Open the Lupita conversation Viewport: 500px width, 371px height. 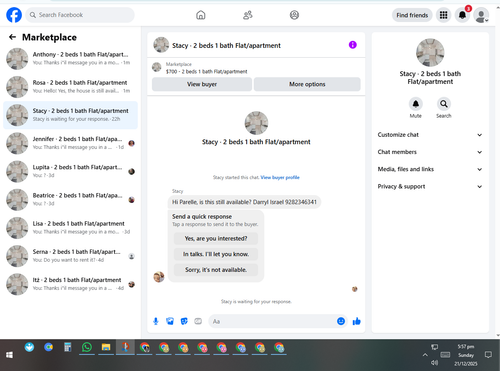70,171
